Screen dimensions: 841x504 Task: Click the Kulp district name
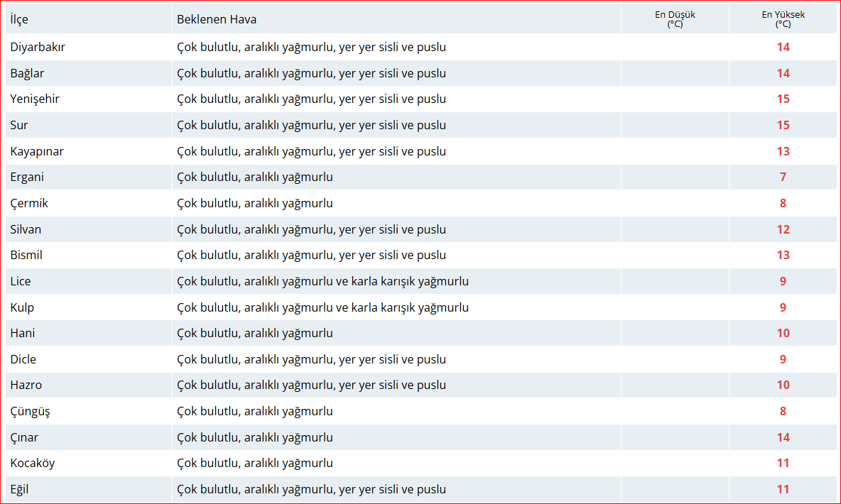click(22, 308)
